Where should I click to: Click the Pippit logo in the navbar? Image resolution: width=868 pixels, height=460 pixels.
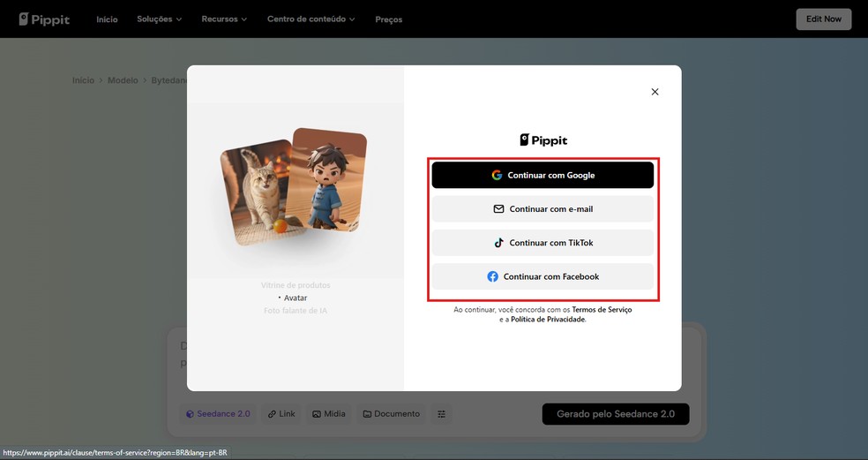click(x=44, y=19)
